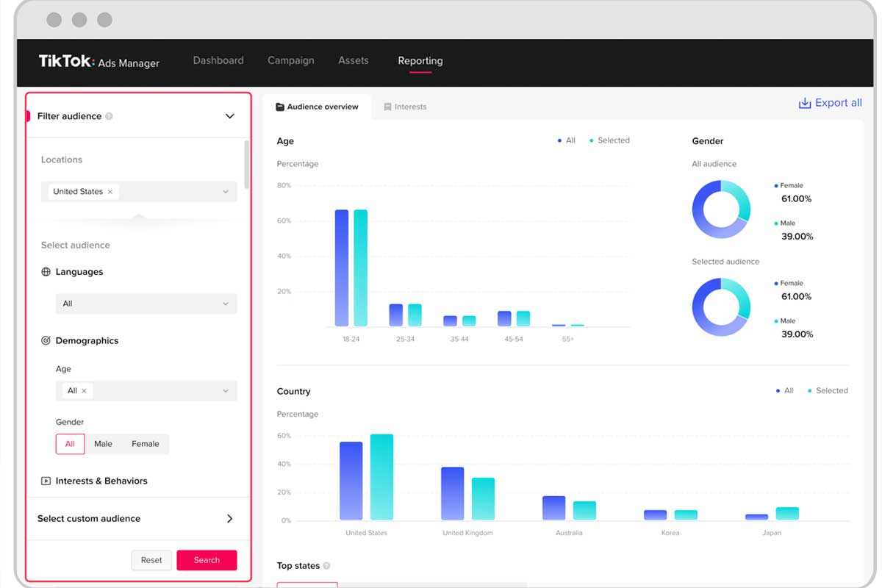Select the Female gender option

coord(146,444)
